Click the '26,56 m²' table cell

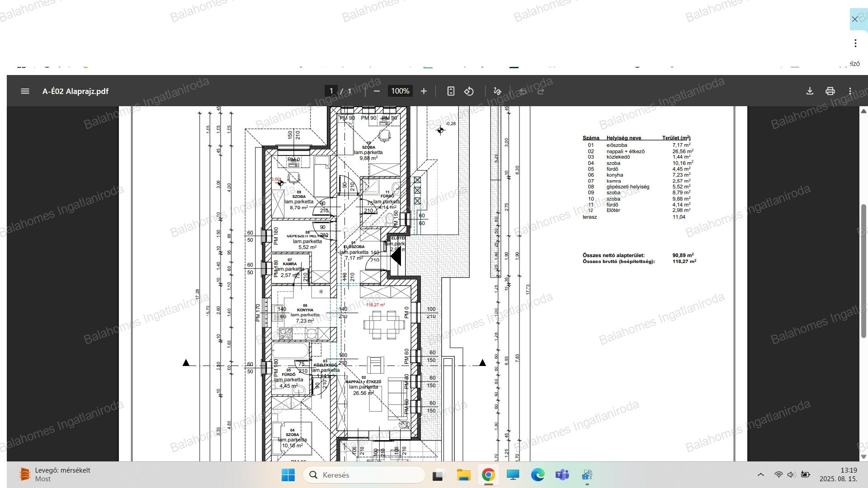pyautogui.click(x=683, y=151)
